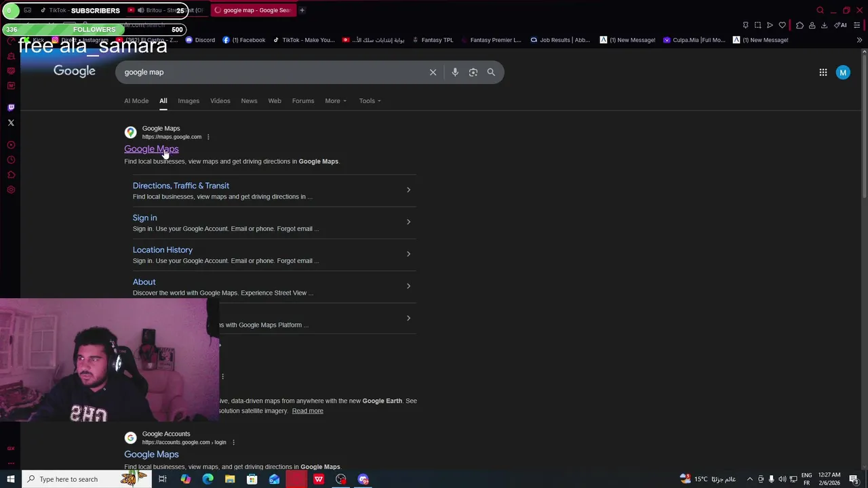868x488 pixels.
Task: Open the Google apps grid
Action: 823,73
